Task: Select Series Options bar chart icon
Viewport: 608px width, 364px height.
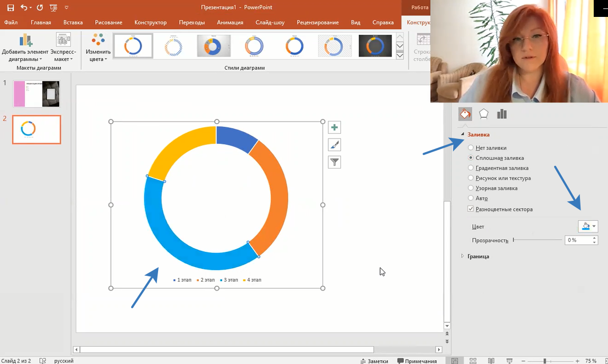Action: pos(502,114)
